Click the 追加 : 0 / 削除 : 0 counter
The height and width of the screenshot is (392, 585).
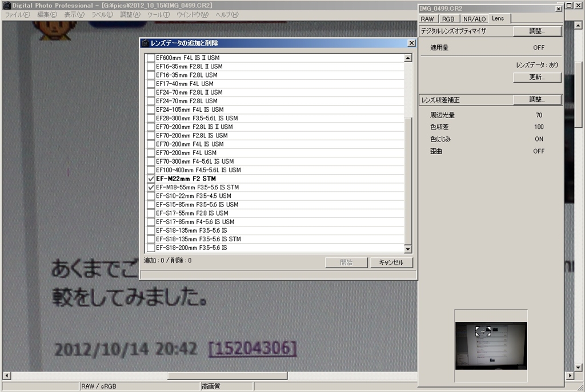click(167, 260)
